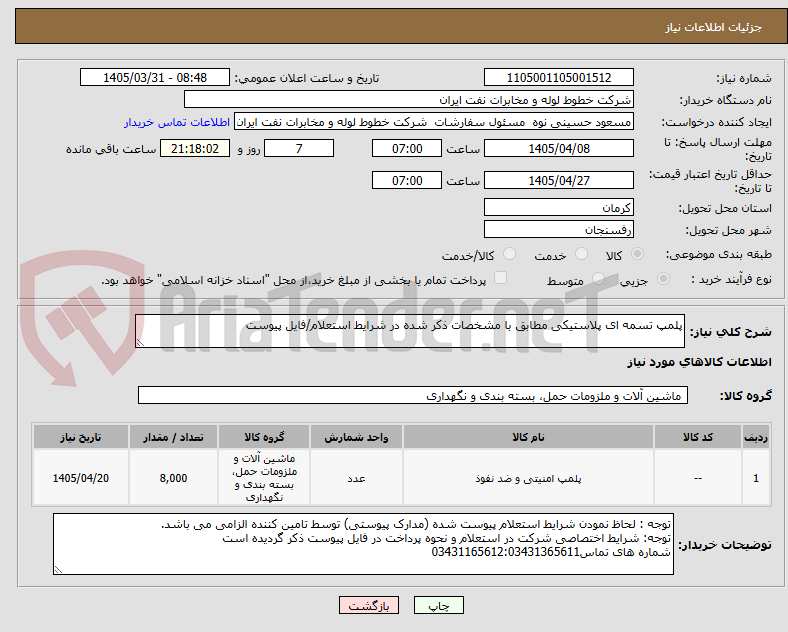Select the خدمت radio button
Screen dimensions: 788x632
tap(581, 254)
